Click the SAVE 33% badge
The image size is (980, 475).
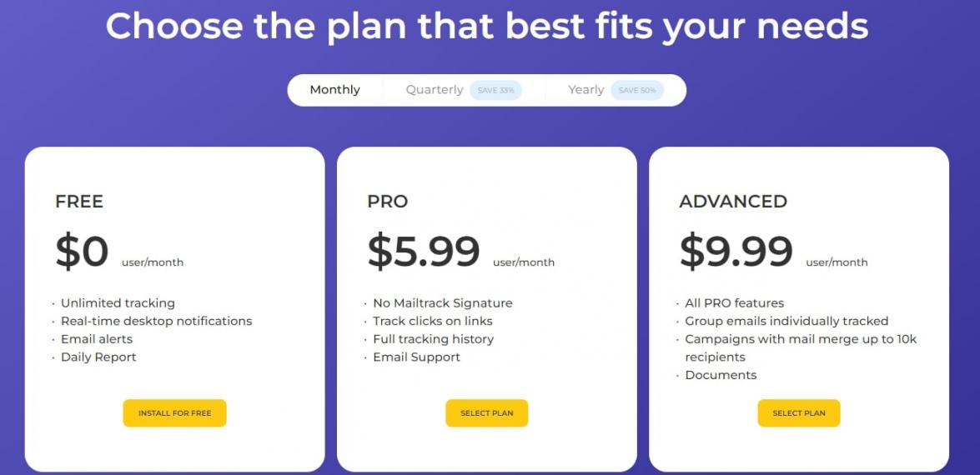495,90
